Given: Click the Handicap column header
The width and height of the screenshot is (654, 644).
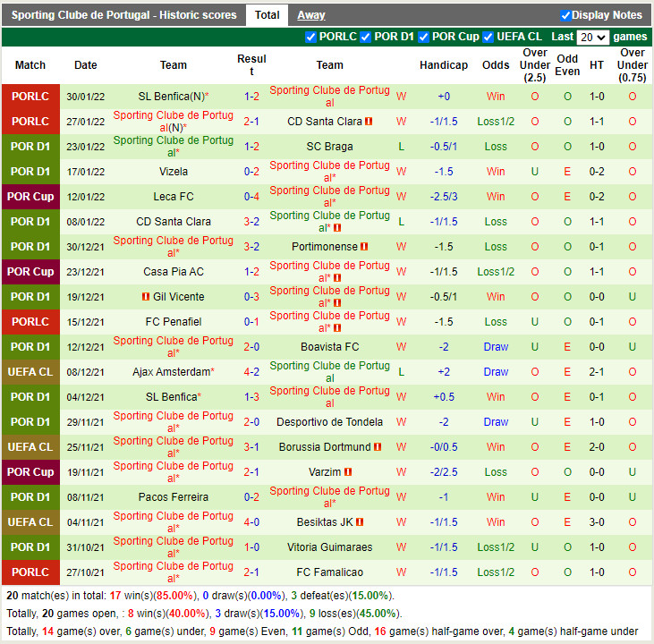Looking at the screenshot, I should (444, 65).
